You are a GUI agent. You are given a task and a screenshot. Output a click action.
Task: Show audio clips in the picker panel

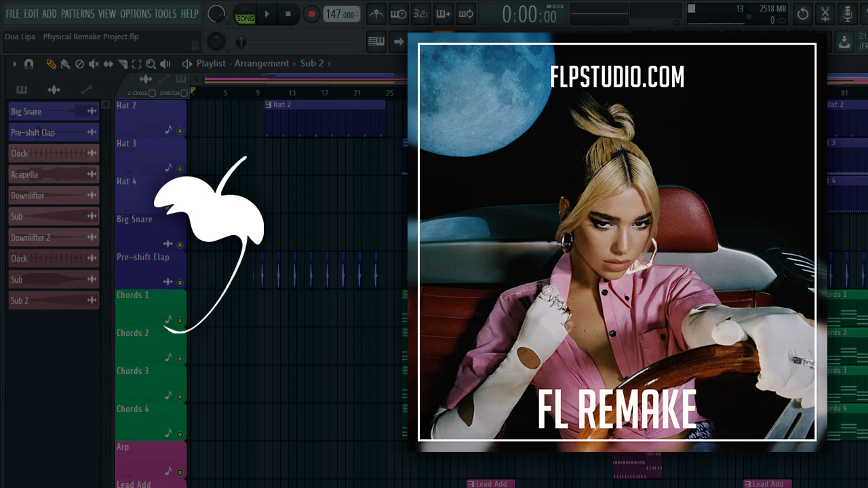click(54, 89)
